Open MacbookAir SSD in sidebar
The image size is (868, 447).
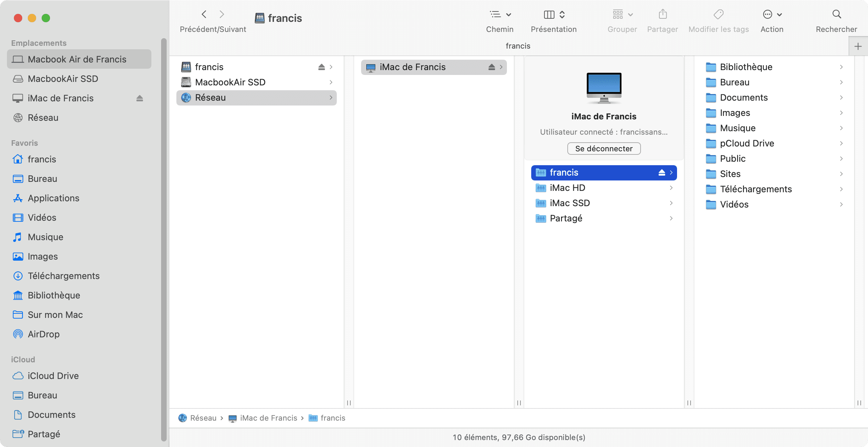click(x=79, y=79)
